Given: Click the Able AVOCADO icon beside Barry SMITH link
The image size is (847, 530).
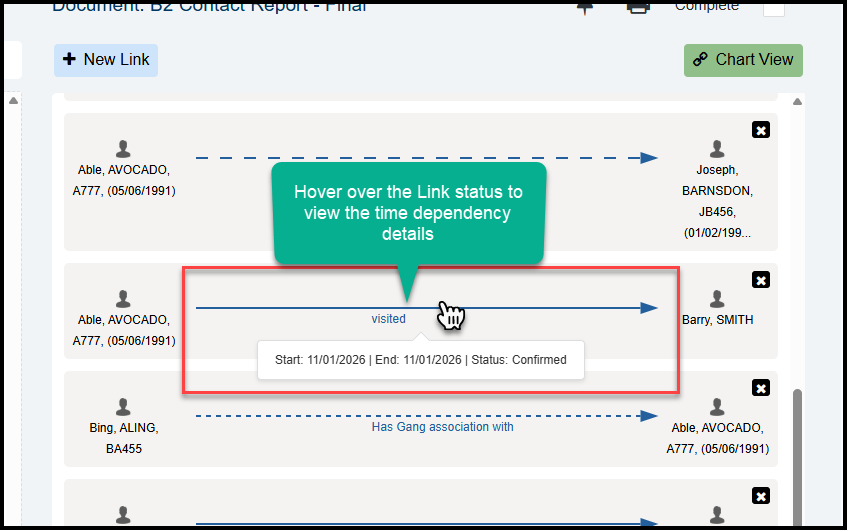Looking at the screenshot, I should pos(123,299).
